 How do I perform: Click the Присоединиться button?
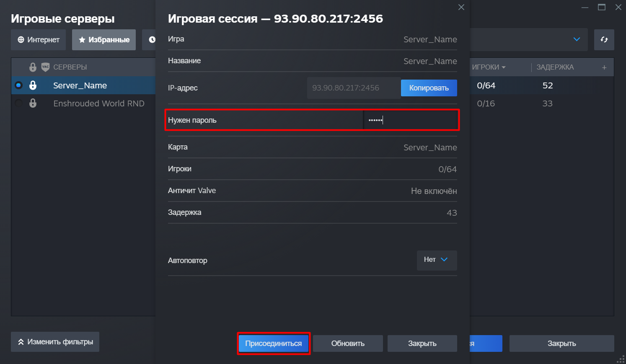(x=274, y=343)
